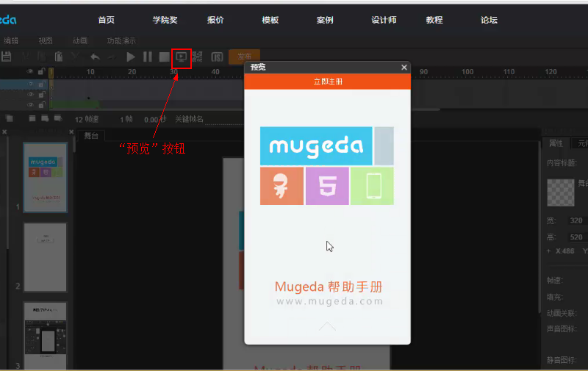Click the Cut scissors icon in toolbar
Viewport: 588px width, 371px height.
[x=26, y=57]
